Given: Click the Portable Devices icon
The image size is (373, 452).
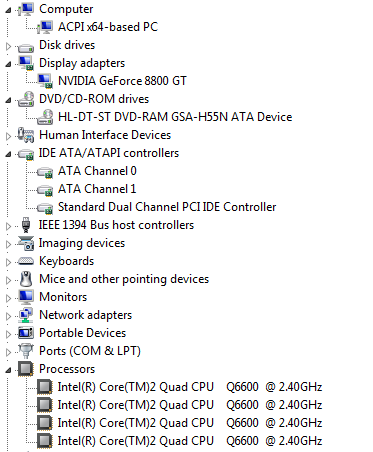Looking at the screenshot, I should (26, 333).
